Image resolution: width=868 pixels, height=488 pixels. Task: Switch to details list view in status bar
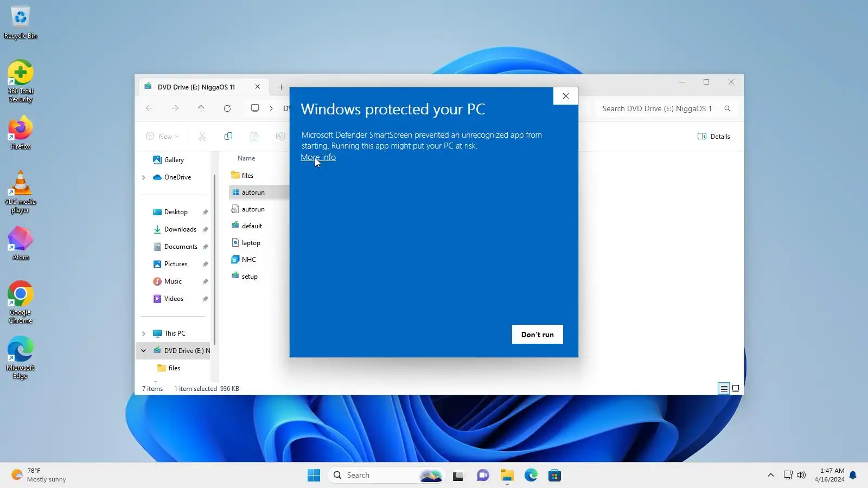pyautogui.click(x=724, y=388)
